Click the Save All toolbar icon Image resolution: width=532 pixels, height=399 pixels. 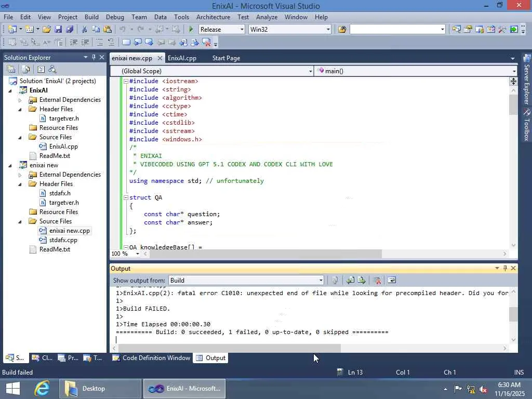point(69,30)
